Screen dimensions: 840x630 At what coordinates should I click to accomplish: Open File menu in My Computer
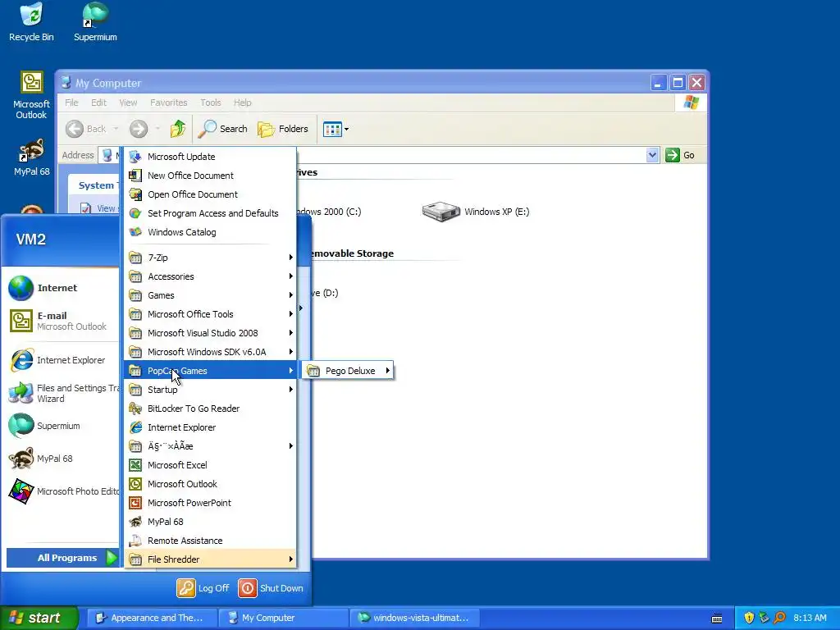[72, 103]
